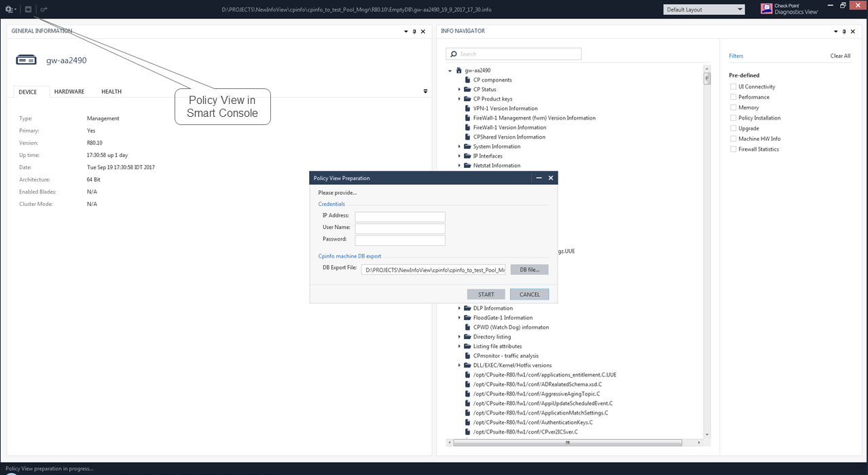This screenshot has width=868, height=475.
Task: Expand the DLP Information node
Action: 459,308
